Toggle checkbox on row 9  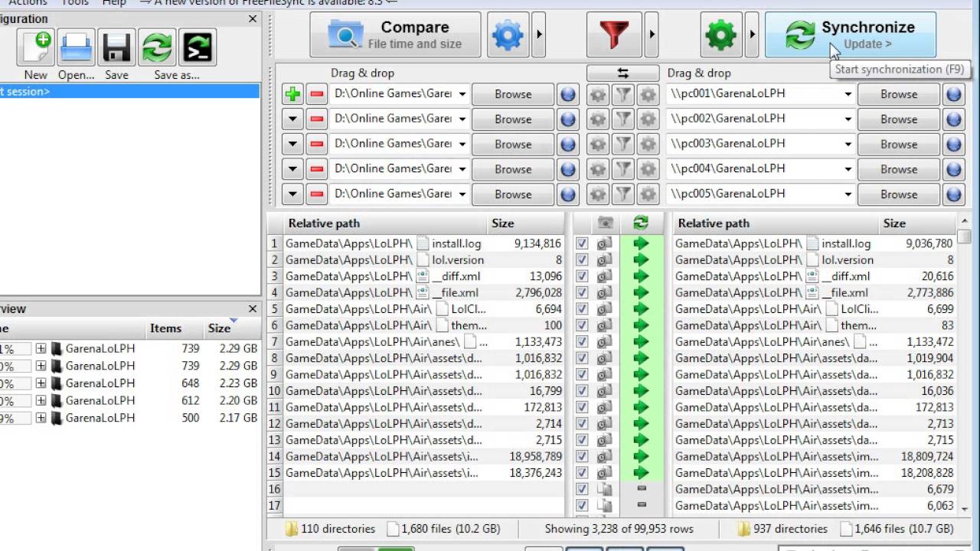[582, 374]
